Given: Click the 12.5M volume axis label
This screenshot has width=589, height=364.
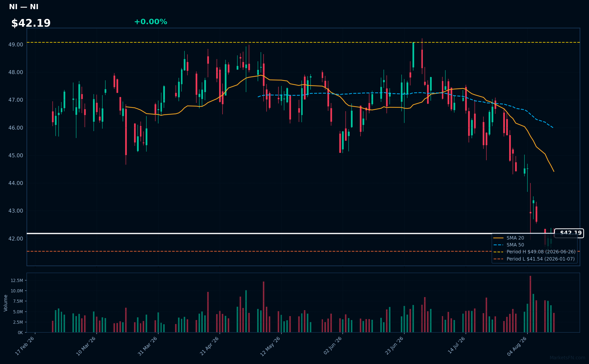Looking at the screenshot, I should (17, 281).
